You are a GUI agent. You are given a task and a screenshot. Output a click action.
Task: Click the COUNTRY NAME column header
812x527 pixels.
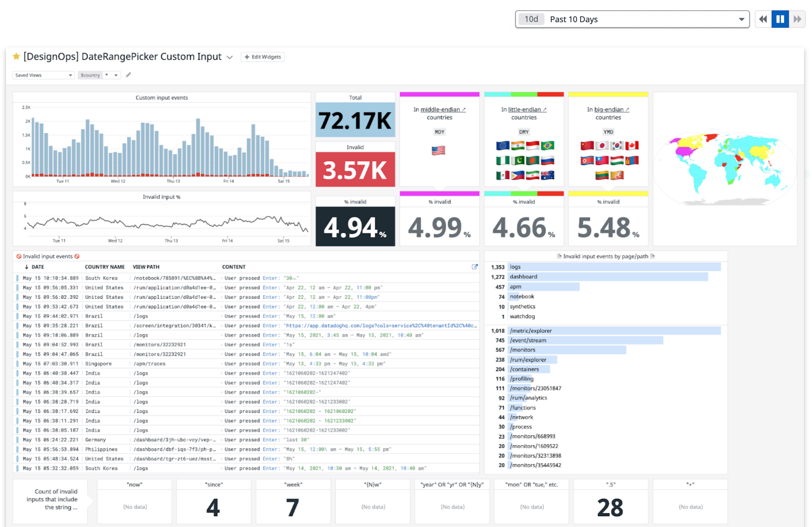click(x=104, y=267)
